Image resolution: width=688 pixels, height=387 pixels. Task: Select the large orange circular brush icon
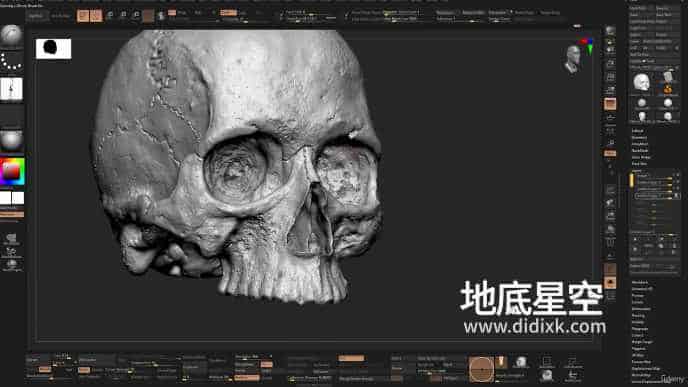pos(481,369)
